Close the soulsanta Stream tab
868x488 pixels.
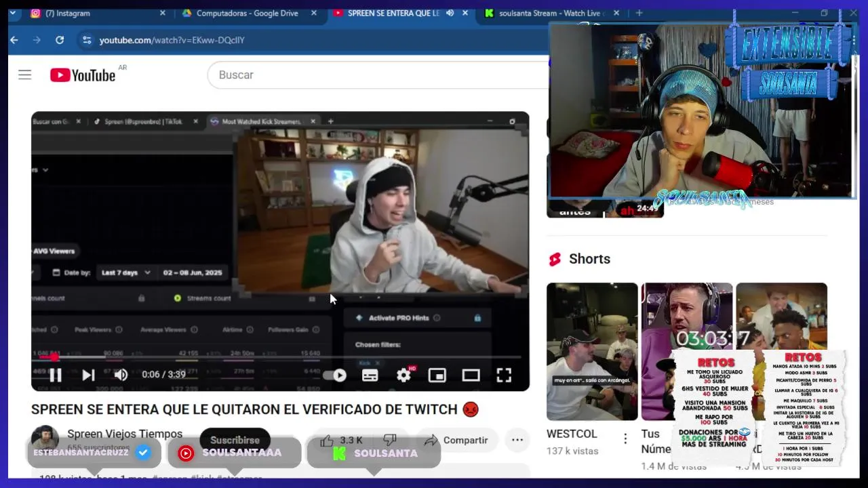click(616, 13)
